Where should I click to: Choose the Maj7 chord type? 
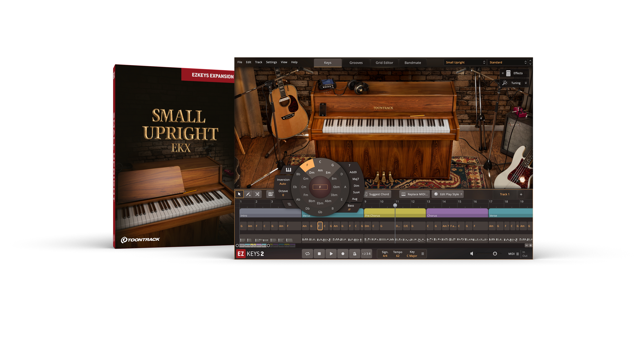(355, 179)
